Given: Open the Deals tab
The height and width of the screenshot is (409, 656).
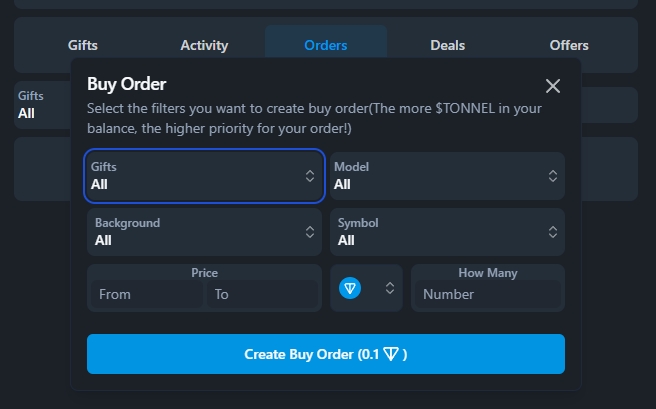Looking at the screenshot, I should pyautogui.click(x=448, y=45).
